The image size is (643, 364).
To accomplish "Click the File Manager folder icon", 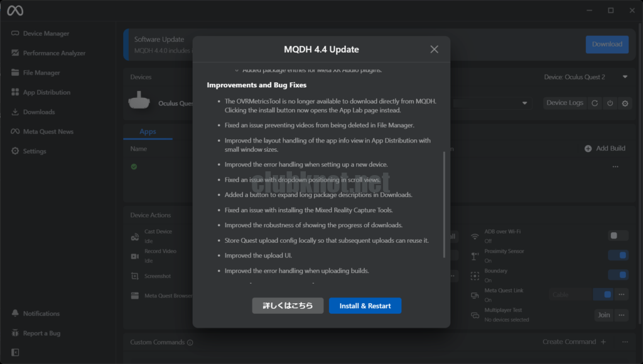I will click(16, 73).
